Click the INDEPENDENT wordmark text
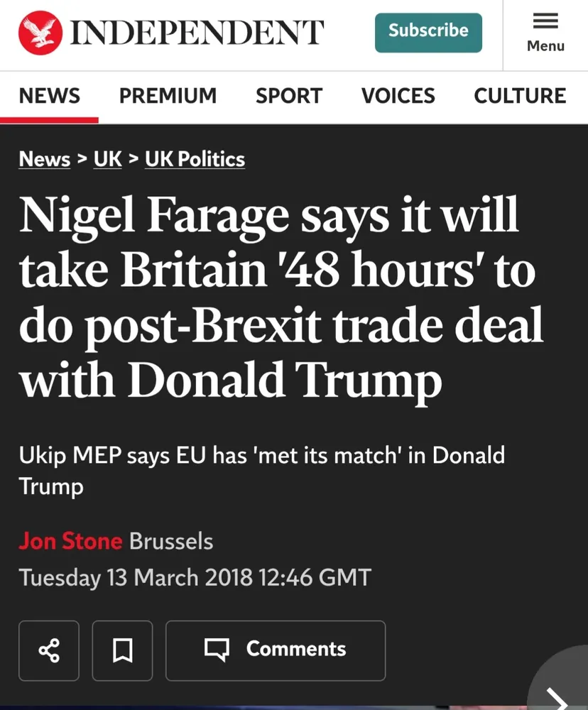Image resolution: width=588 pixels, height=710 pixels. 197,33
